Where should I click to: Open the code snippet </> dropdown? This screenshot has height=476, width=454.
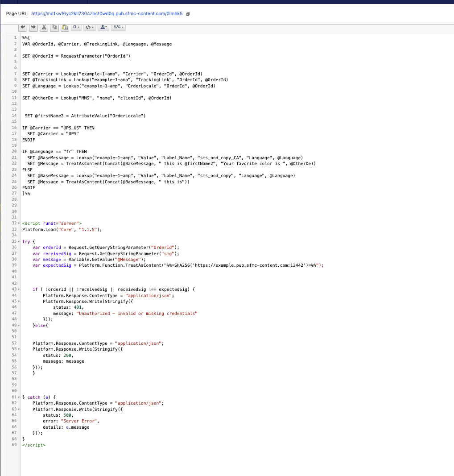90,27
